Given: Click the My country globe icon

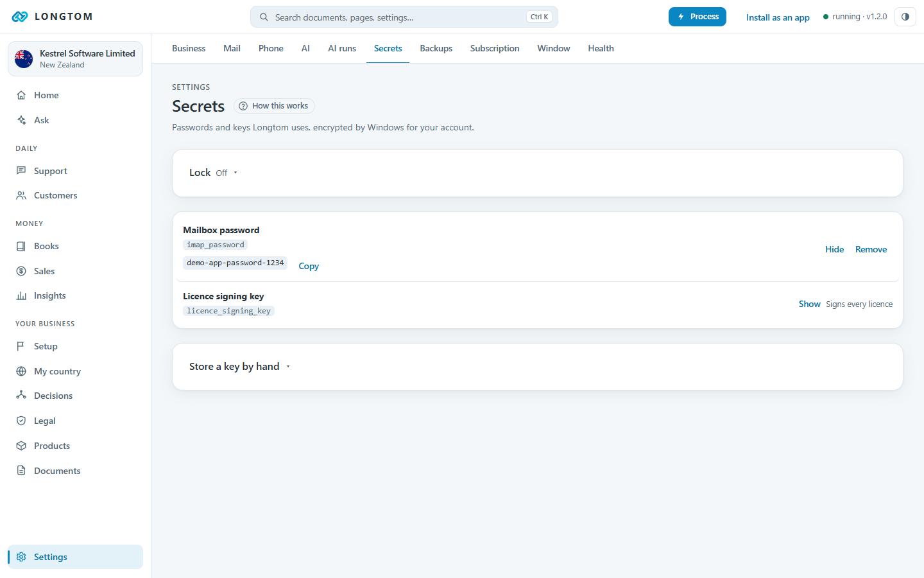Looking at the screenshot, I should click(x=21, y=371).
